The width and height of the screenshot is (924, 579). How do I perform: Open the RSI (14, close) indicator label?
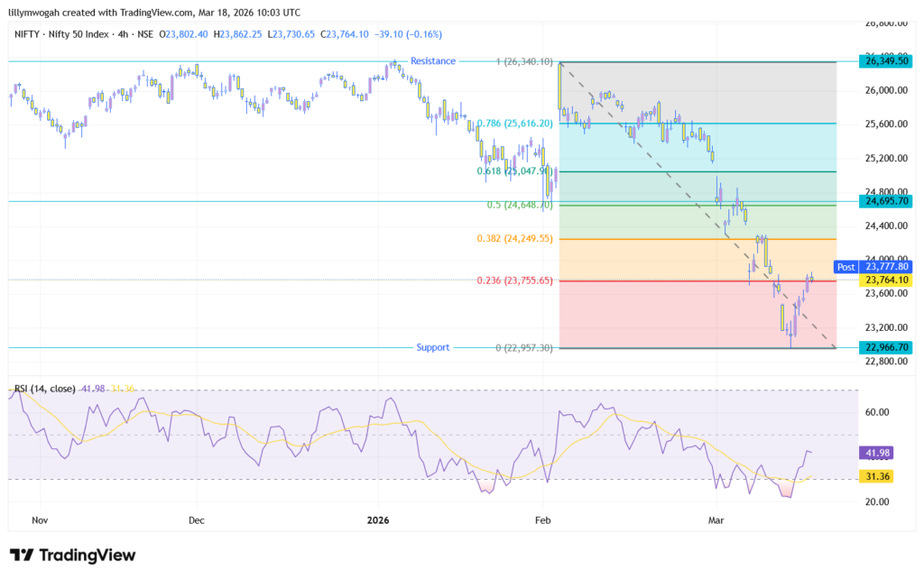click(x=45, y=389)
